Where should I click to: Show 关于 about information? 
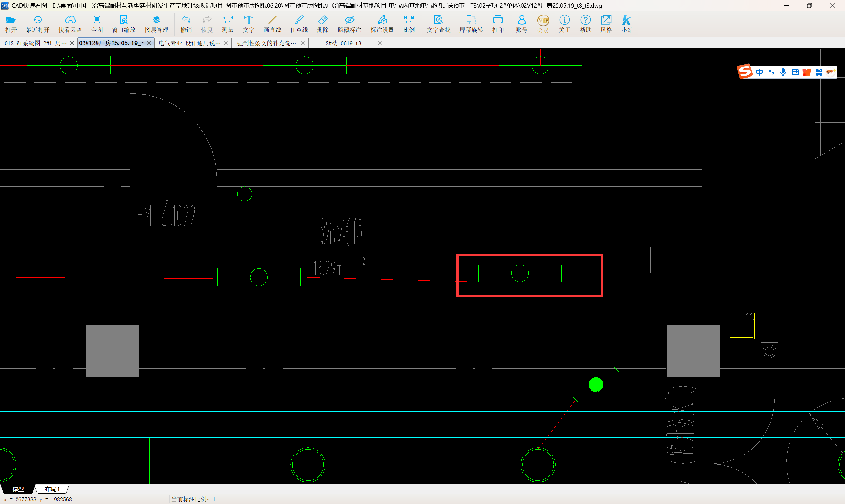564,24
